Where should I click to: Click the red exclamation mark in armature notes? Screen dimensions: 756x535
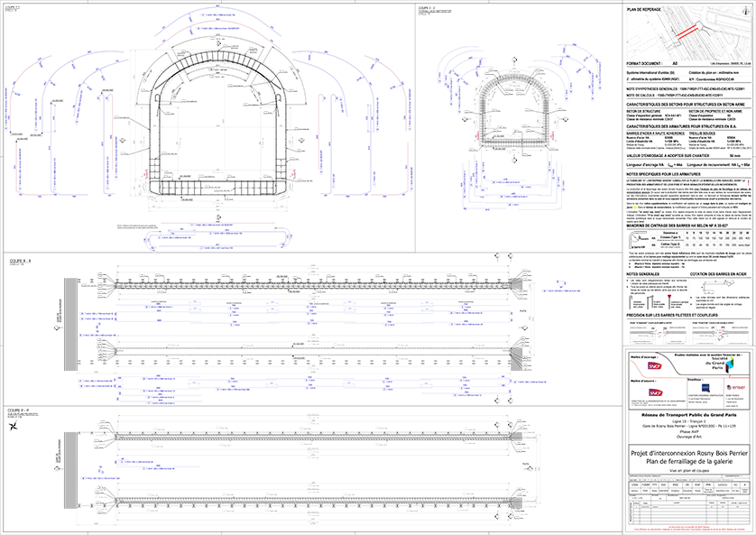(x=748, y=181)
